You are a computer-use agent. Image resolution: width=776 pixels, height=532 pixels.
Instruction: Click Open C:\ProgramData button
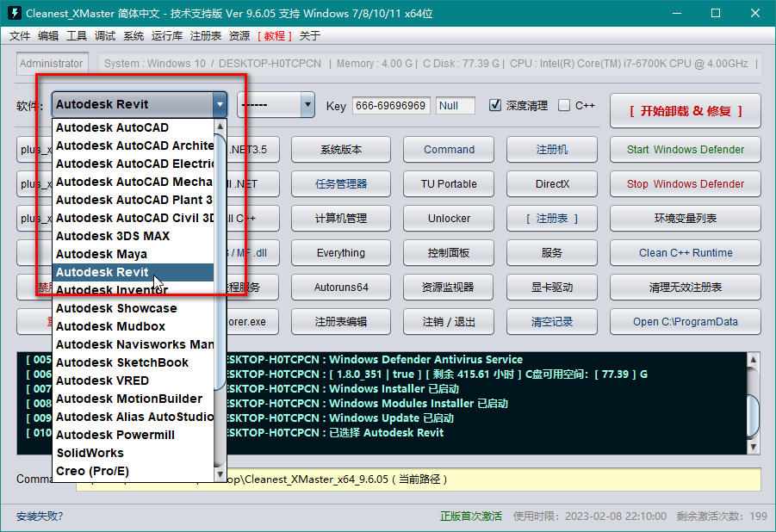pyautogui.click(x=686, y=322)
